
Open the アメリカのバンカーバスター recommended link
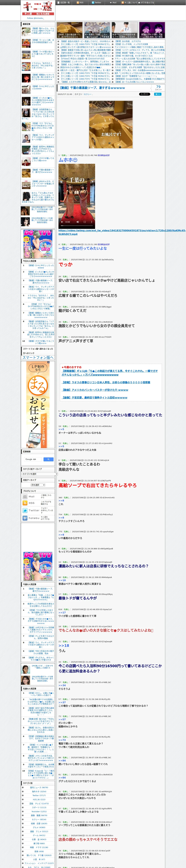point(95,390)
